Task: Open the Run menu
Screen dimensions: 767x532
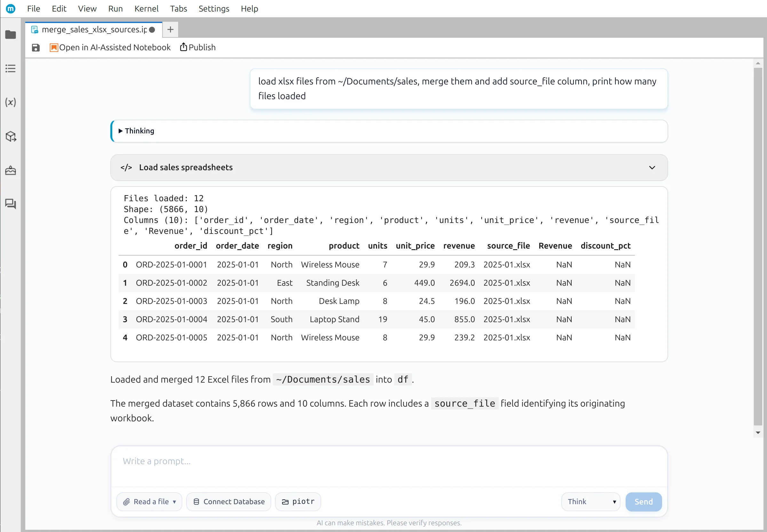Action: [x=115, y=9]
